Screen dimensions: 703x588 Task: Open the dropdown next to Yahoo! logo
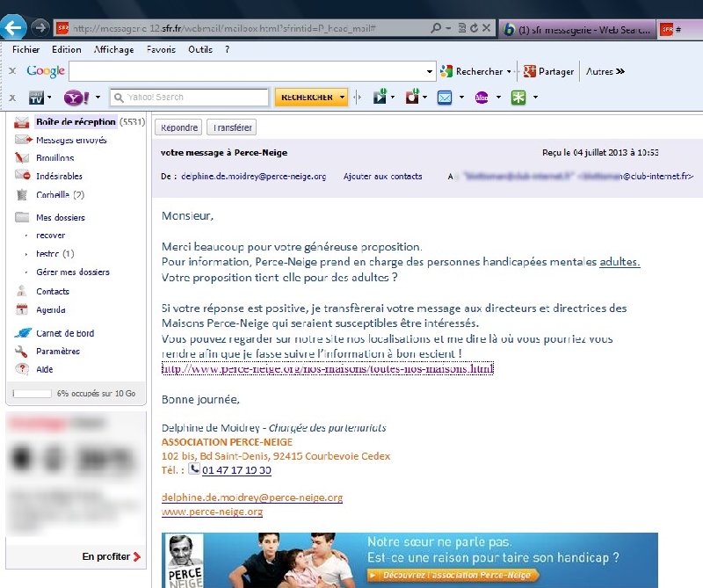coord(98,98)
